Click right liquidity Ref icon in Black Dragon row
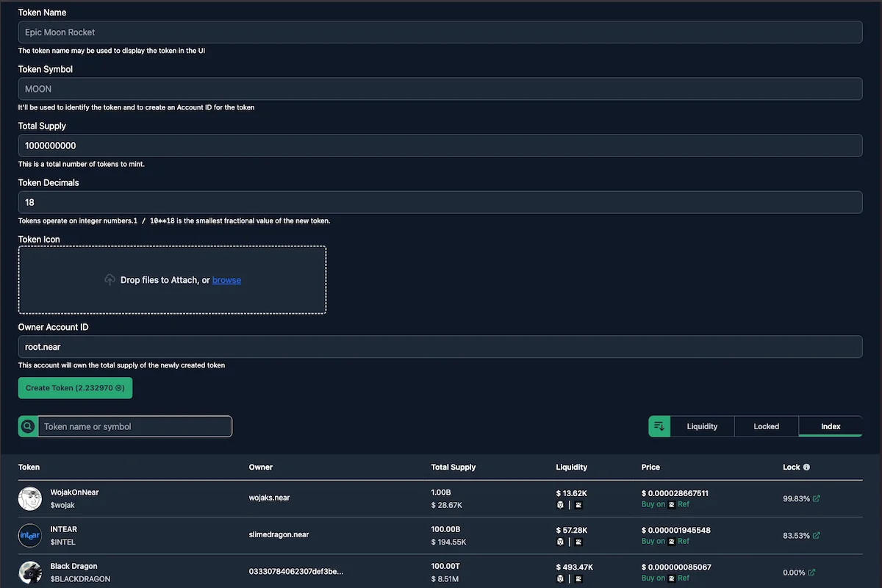Image resolution: width=882 pixels, height=588 pixels. click(x=578, y=578)
